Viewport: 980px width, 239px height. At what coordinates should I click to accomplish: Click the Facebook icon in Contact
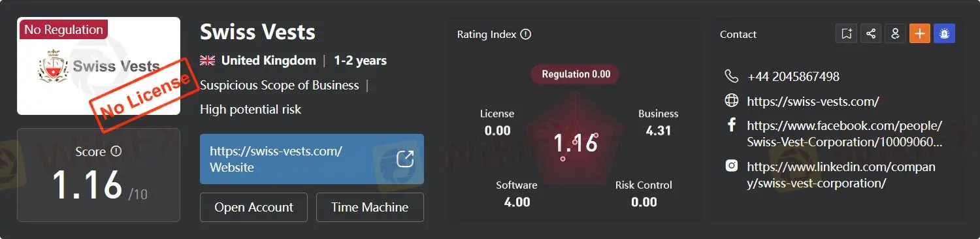point(732,125)
